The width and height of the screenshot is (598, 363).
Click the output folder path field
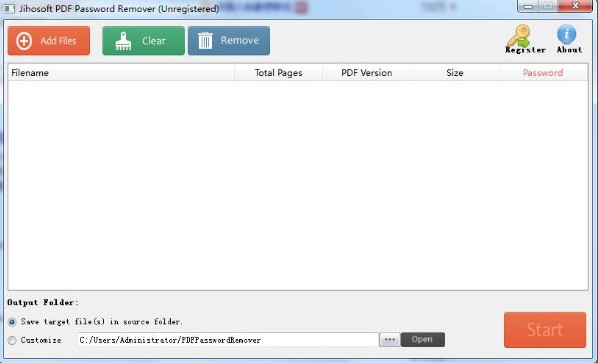click(x=228, y=340)
